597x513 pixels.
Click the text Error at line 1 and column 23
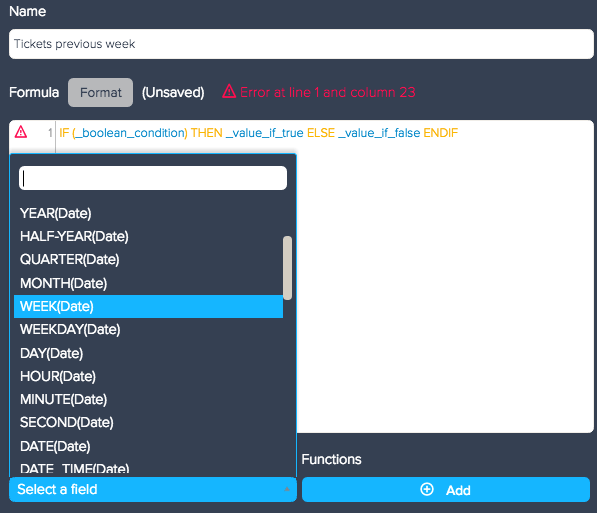(x=327, y=92)
